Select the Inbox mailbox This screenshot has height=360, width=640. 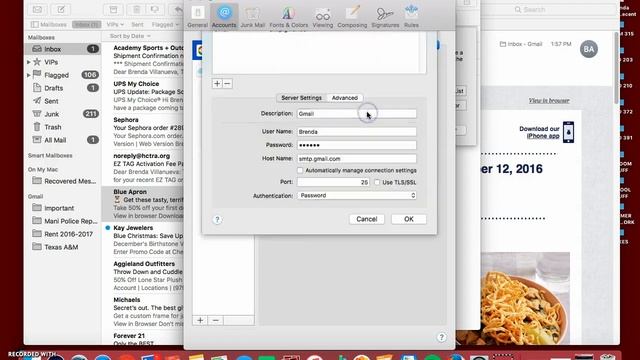click(62, 49)
